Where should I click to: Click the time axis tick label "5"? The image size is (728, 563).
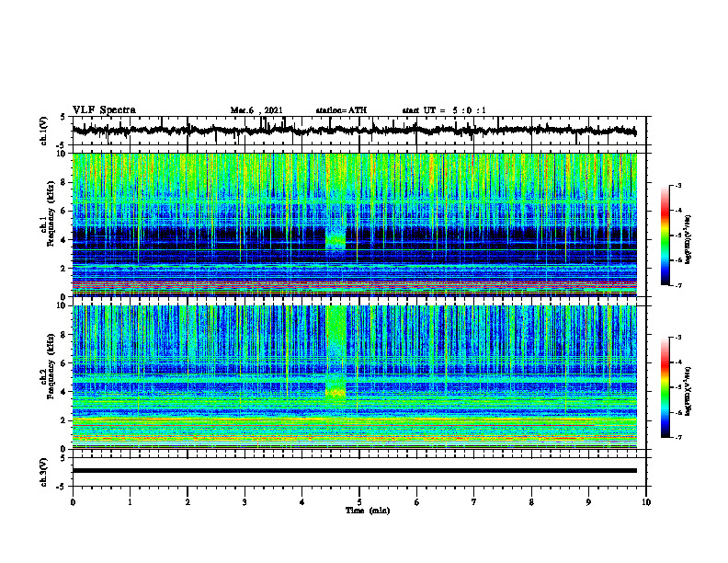359,502
